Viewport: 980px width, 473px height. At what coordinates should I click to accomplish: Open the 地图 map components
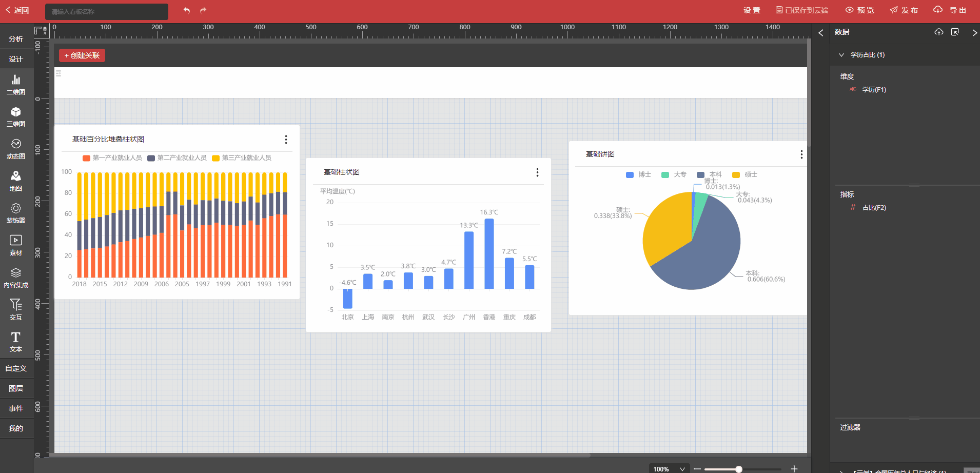point(16,181)
